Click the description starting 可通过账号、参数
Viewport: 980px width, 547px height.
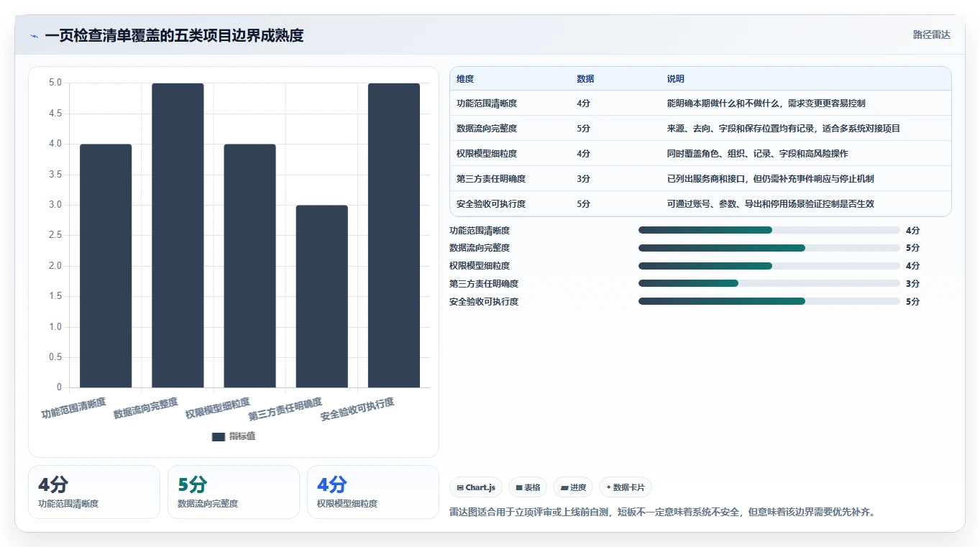tap(771, 204)
